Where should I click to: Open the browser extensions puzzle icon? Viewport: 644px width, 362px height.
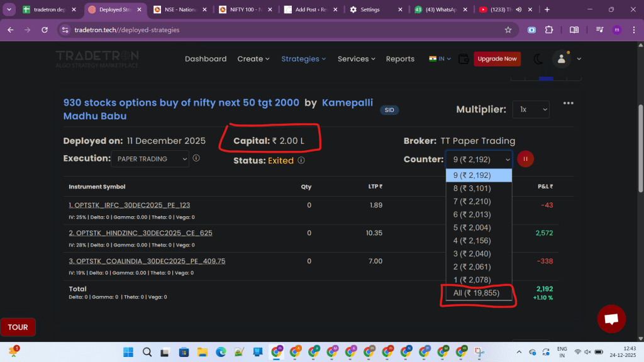tap(549, 30)
